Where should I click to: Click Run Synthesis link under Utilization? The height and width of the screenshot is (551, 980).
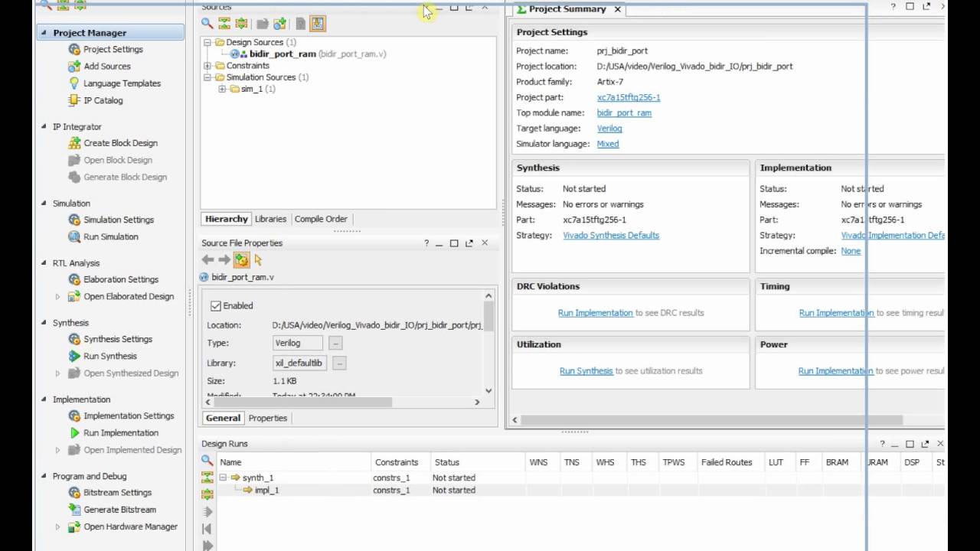[586, 371]
